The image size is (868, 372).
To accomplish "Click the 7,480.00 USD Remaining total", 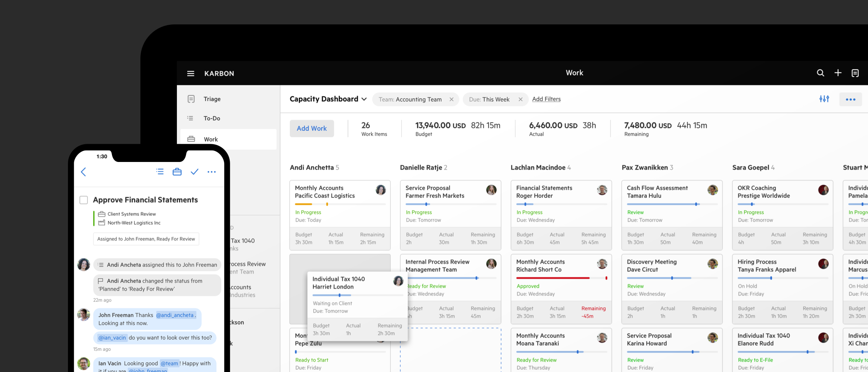I will pyautogui.click(x=666, y=129).
